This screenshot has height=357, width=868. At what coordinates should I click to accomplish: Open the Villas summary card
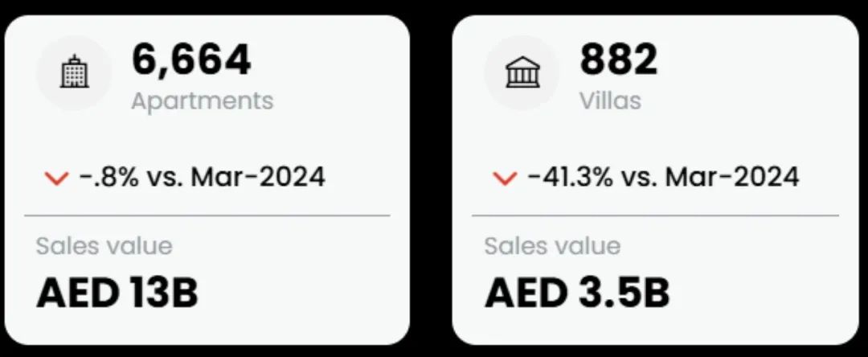coord(656,180)
